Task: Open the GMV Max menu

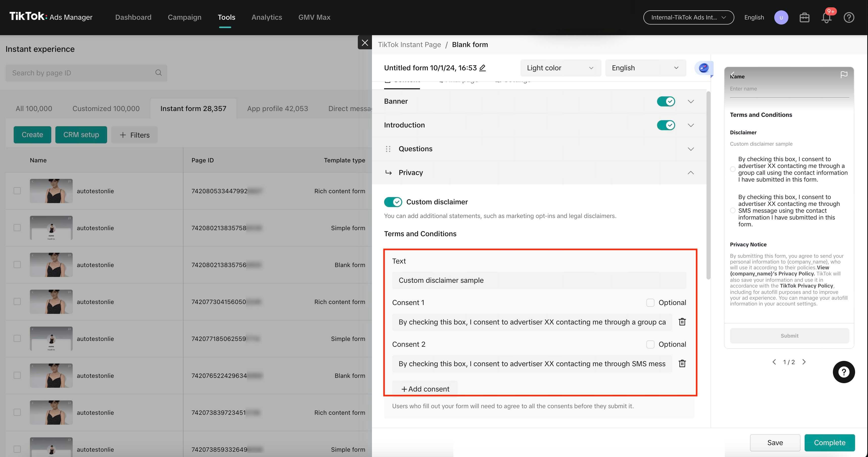Action: [314, 17]
